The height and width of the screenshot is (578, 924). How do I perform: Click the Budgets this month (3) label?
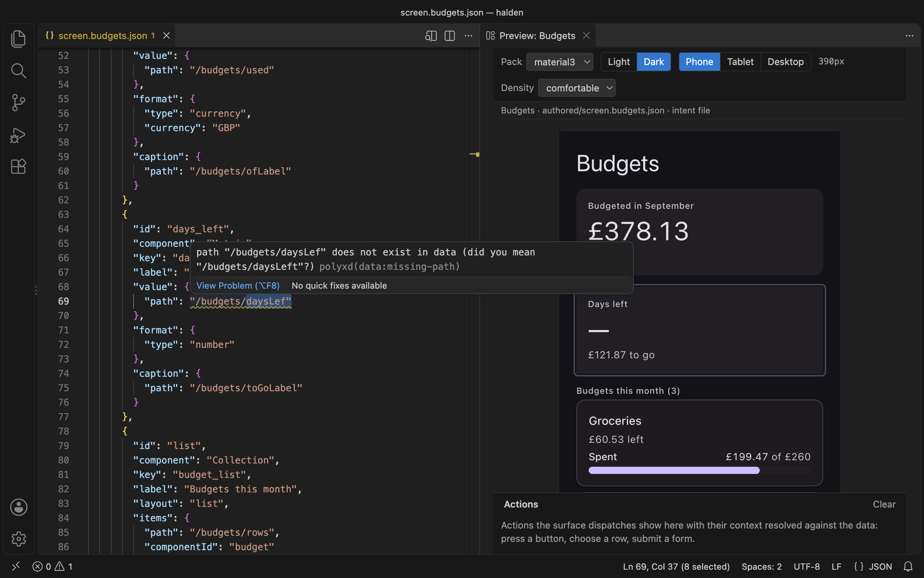[628, 391]
